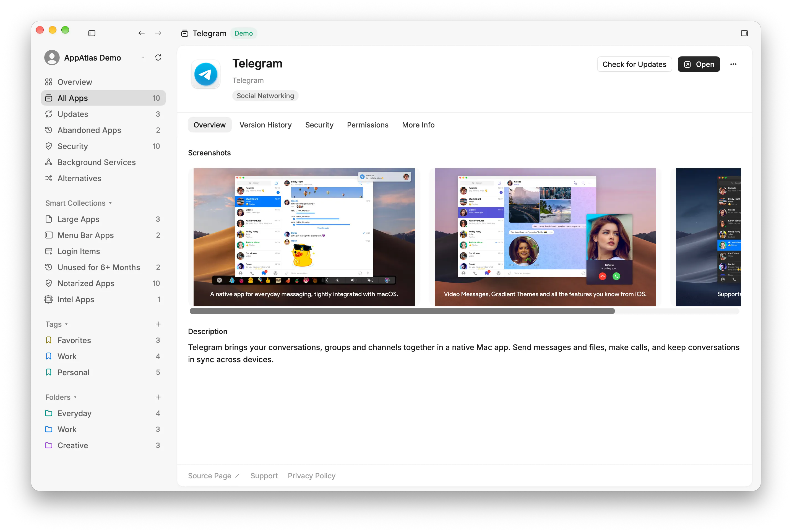
Task: Go forward with the right arrow
Action: [158, 33]
